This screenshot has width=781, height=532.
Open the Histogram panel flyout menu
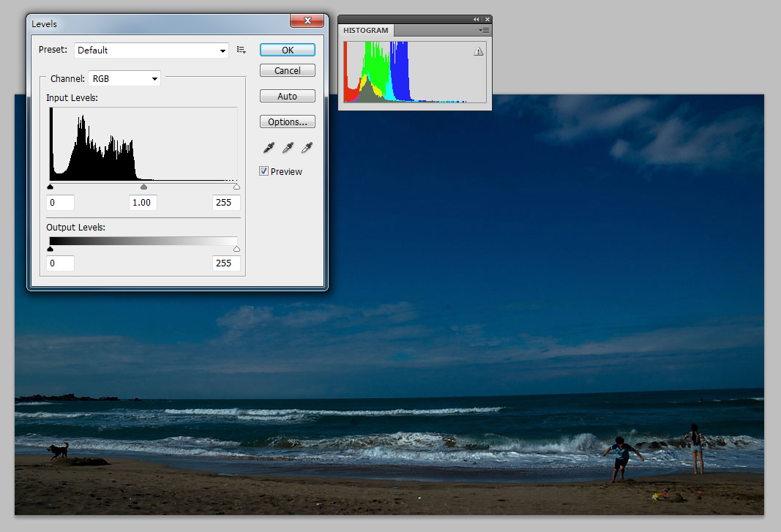click(484, 30)
